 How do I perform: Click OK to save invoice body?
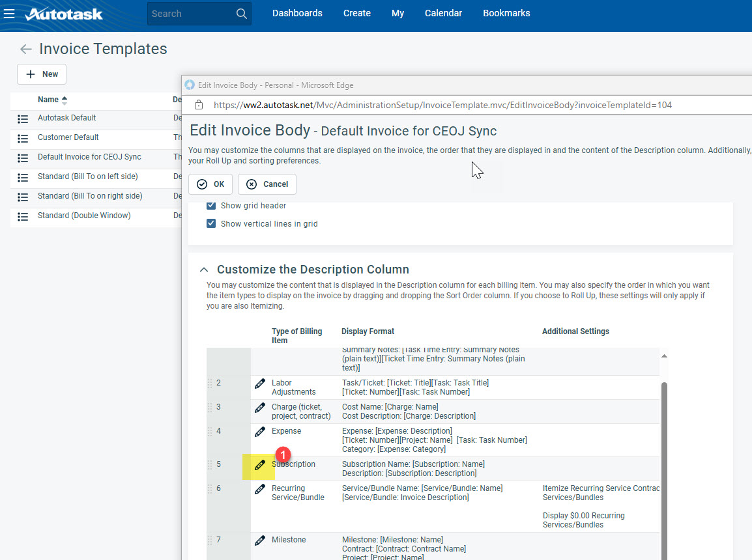210,184
